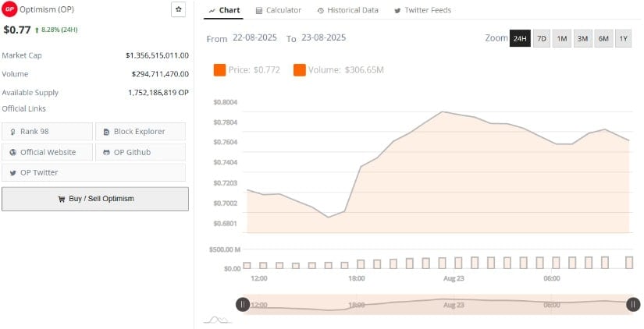Select the 1Y zoom range
The image size is (644, 329).
(x=624, y=38)
